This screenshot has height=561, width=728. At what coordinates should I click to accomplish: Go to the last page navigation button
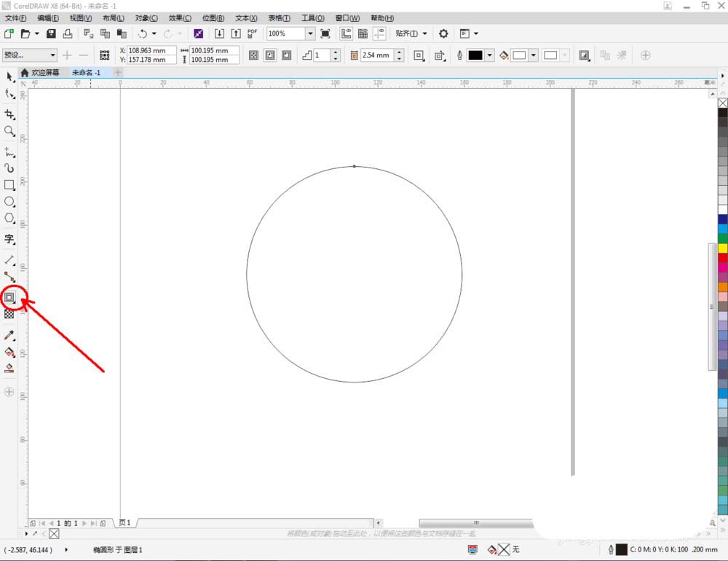[94, 523]
